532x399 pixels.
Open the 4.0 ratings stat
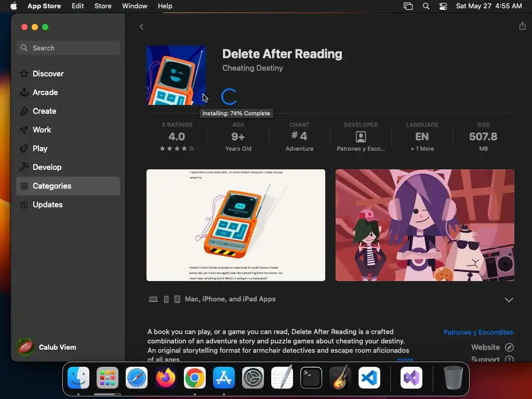click(177, 137)
